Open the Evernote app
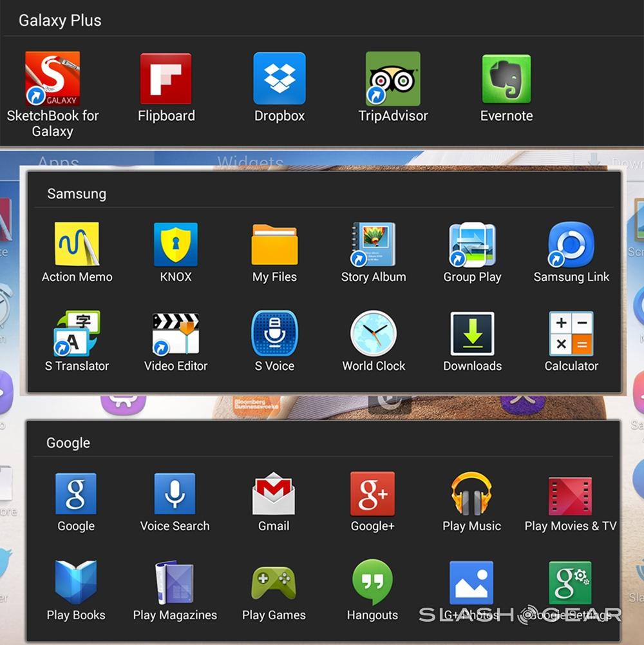Viewport: 644px width, 645px height. click(506, 79)
